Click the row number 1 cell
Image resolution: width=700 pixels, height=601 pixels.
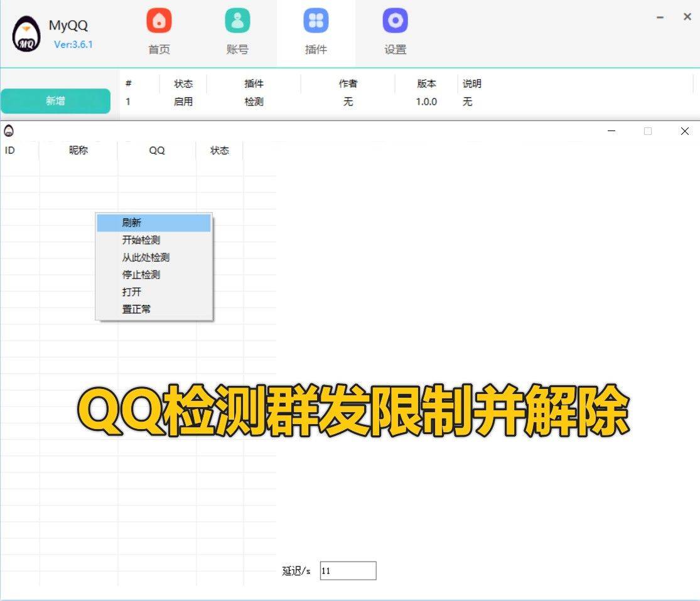pos(128,102)
